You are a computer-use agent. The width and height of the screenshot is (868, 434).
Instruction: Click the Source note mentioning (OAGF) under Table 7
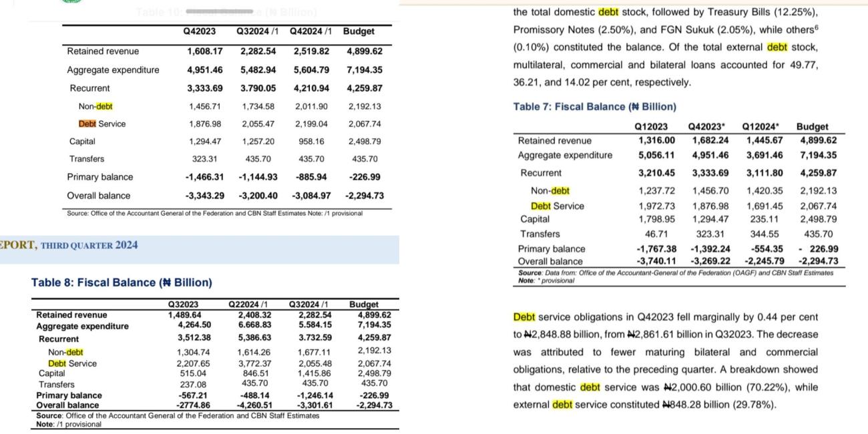[676, 272]
